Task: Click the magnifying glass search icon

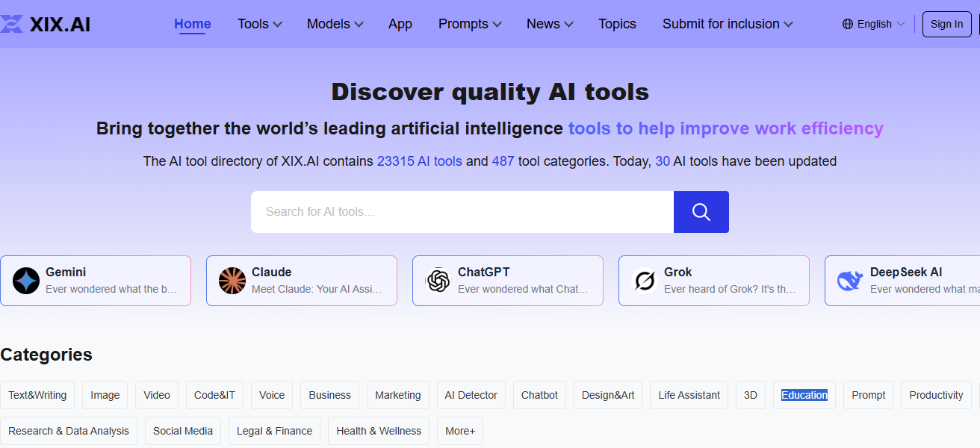Action: pos(701,212)
